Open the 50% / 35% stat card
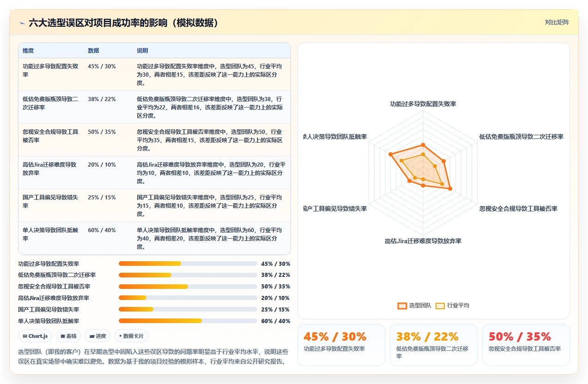588x384 pixels. 526,345
